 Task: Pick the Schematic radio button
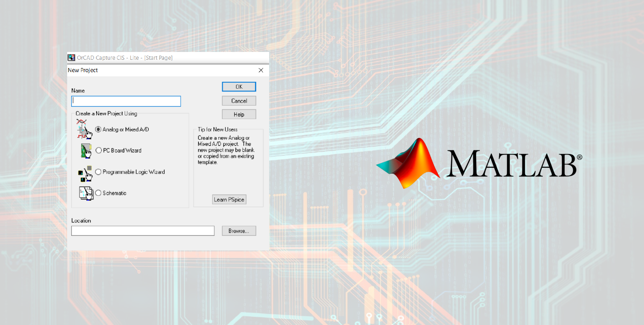98,193
